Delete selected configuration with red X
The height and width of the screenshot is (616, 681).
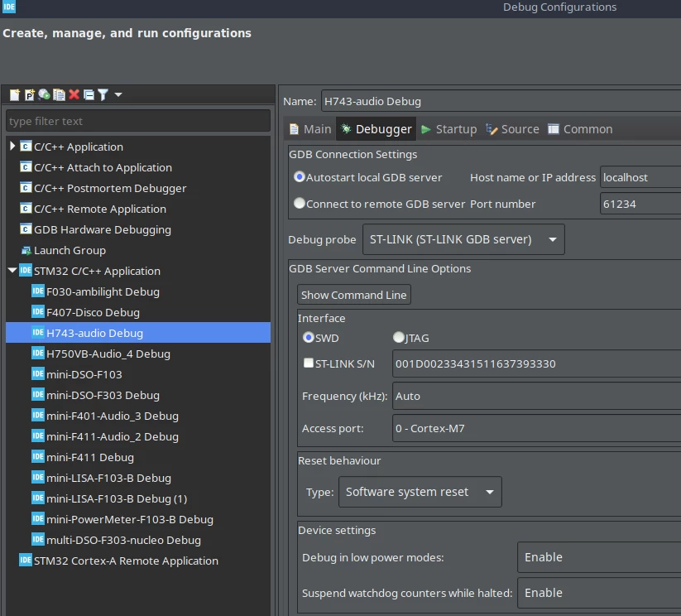click(x=74, y=94)
